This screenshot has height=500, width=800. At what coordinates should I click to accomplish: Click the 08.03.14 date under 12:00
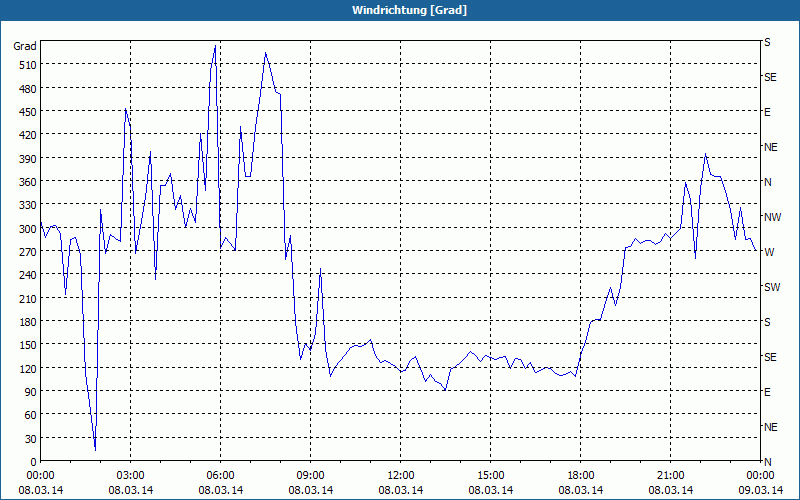pyautogui.click(x=401, y=490)
